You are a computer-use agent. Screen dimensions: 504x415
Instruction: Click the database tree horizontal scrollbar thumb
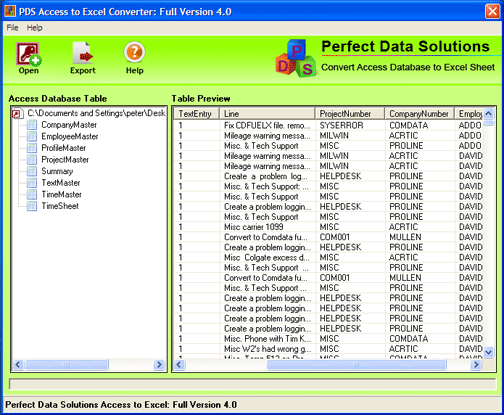(67, 365)
